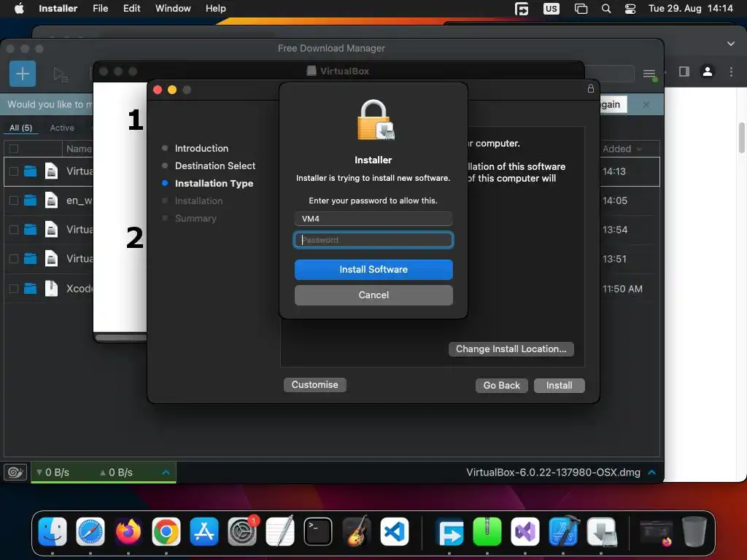Click Change Install Location button
747x560 pixels.
coord(511,349)
